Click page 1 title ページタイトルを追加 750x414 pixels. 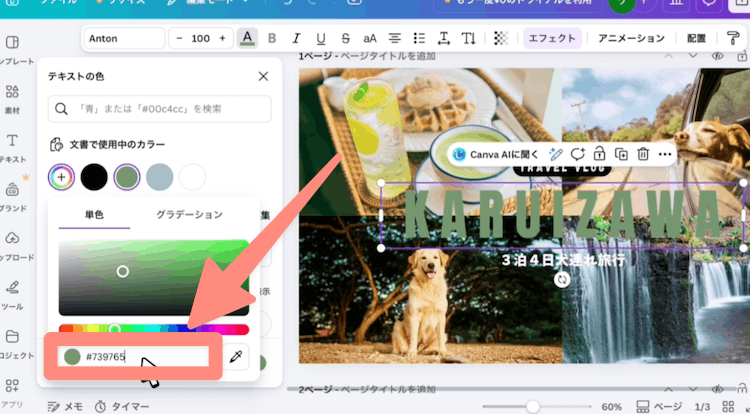point(388,56)
